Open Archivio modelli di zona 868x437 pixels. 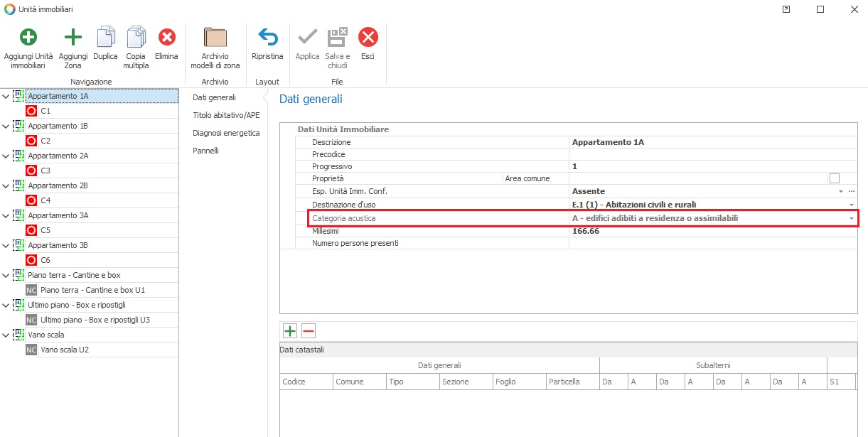[x=215, y=38]
